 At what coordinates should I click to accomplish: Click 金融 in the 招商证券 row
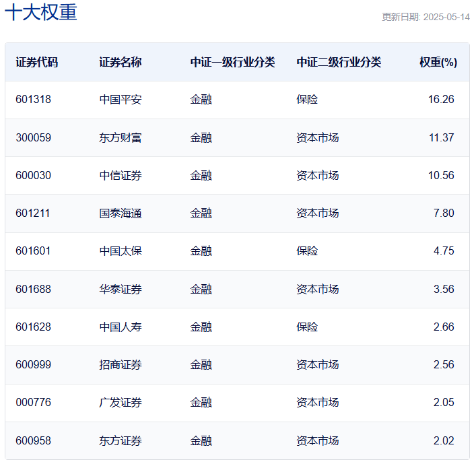tap(201, 365)
